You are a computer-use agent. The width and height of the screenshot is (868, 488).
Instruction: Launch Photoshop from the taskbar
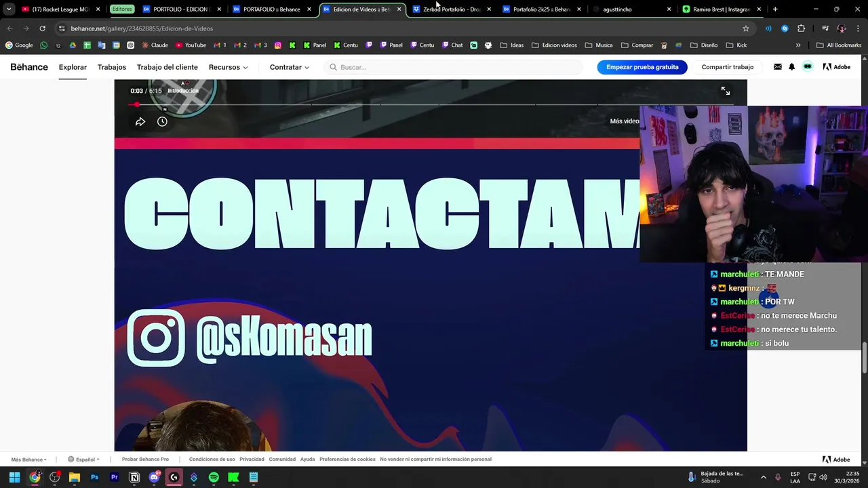94,477
